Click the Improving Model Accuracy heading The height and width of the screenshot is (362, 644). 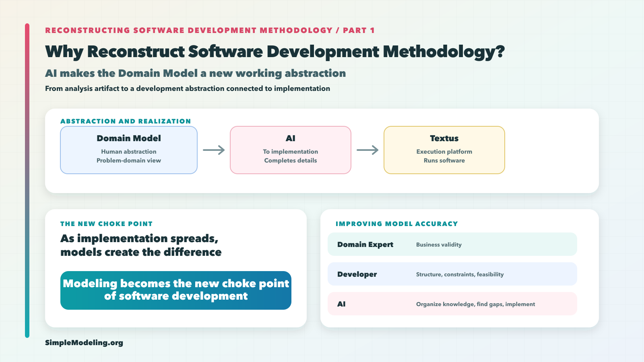click(x=397, y=224)
